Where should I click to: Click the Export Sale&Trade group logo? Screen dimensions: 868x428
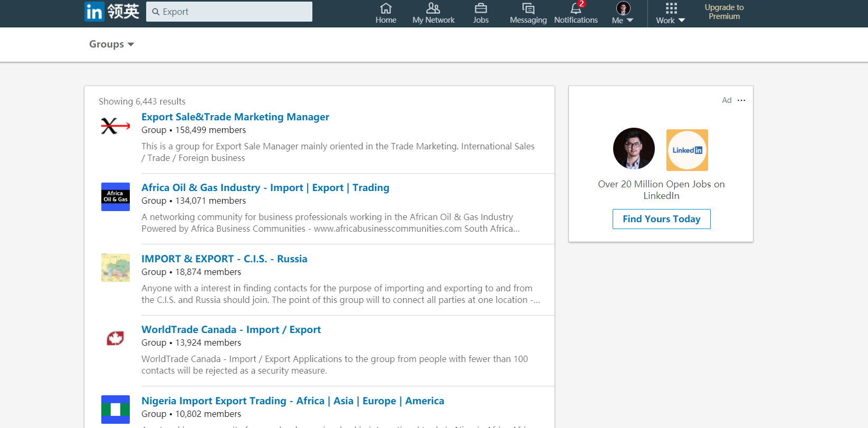(116, 126)
